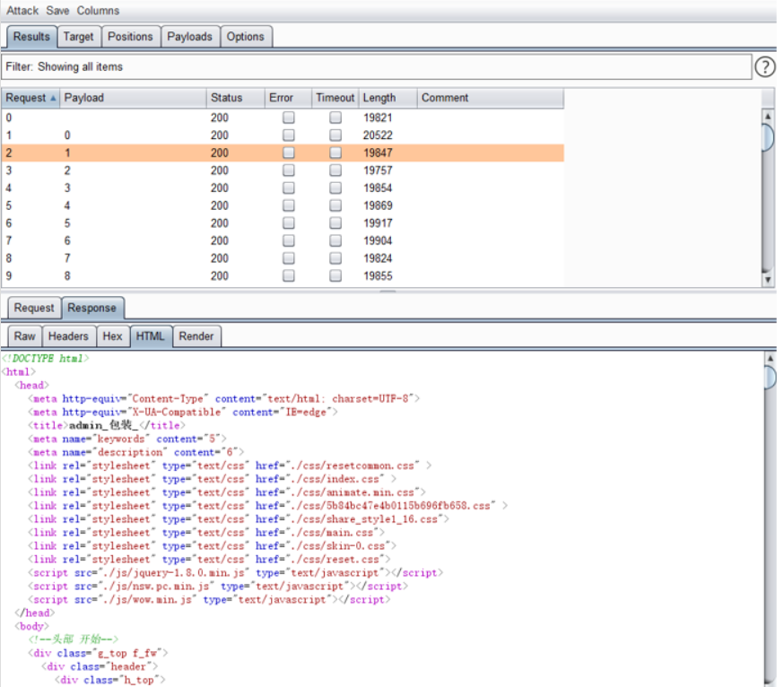Sort by Length column header

(388, 98)
